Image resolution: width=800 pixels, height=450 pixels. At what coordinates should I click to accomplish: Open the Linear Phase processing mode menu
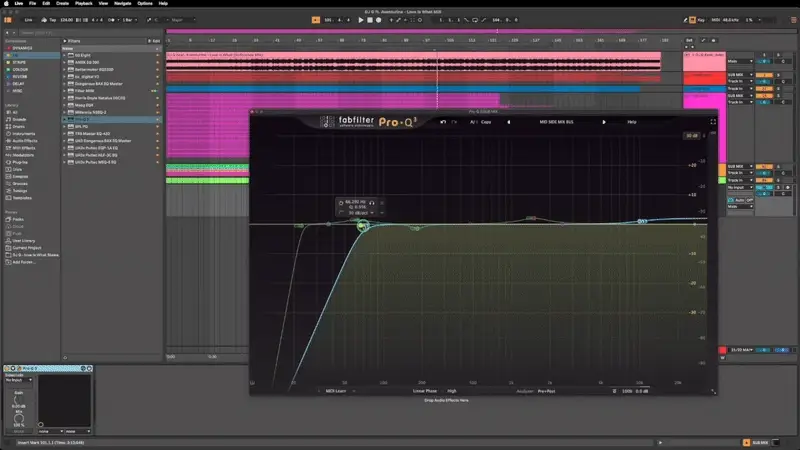(x=425, y=391)
